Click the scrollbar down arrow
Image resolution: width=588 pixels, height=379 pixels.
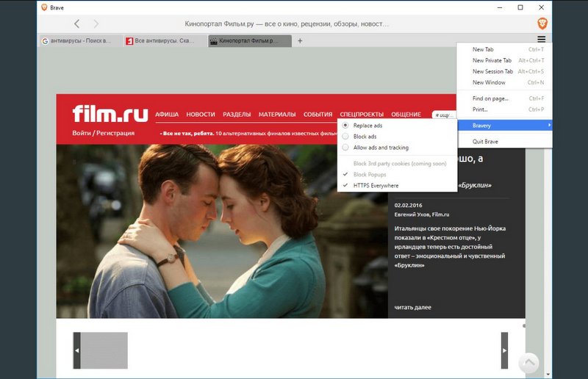(548, 374)
